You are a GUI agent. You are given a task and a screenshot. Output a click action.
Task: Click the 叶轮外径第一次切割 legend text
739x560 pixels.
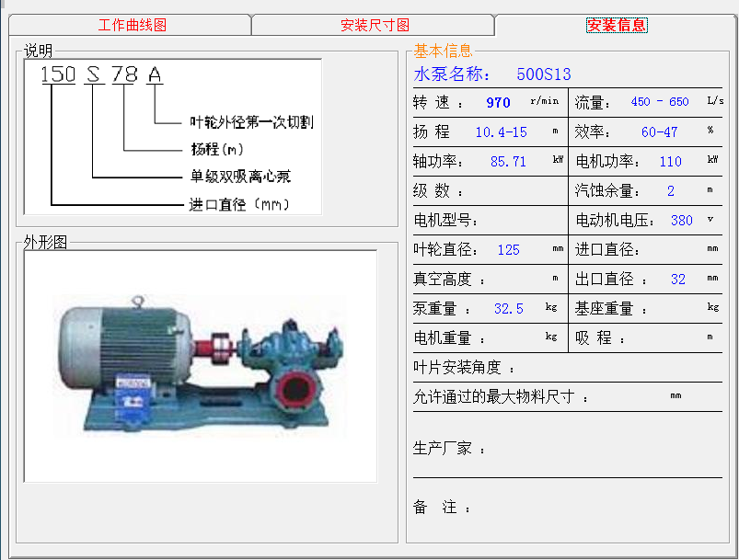tap(251, 122)
